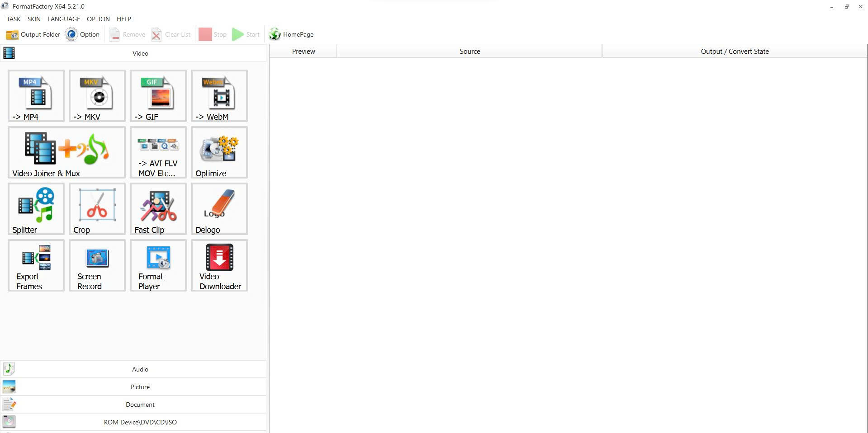This screenshot has height=433, width=868.
Task: Click the Remove toolbar button
Action: [x=127, y=34]
